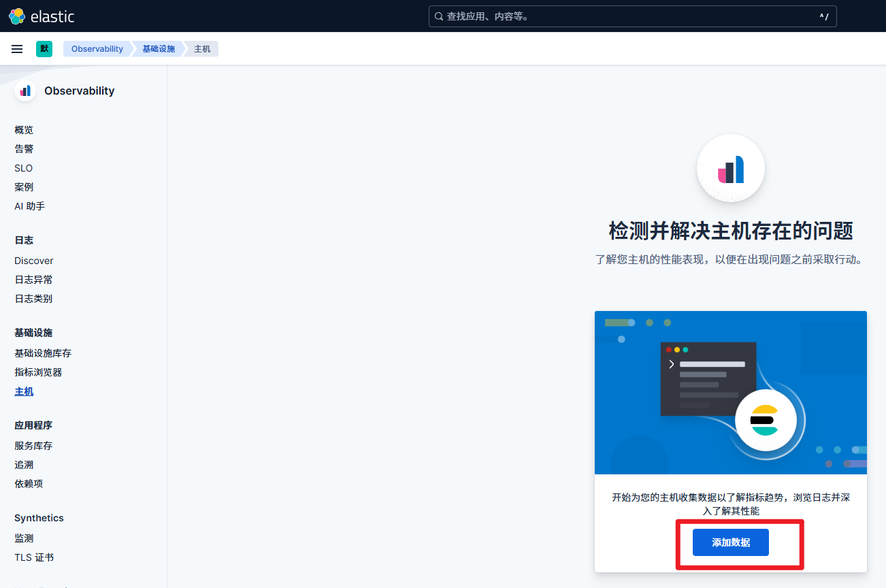Screen dimensions: 886x588
Task: Focus the 查找应用、内容等 search field
Action: [632, 16]
